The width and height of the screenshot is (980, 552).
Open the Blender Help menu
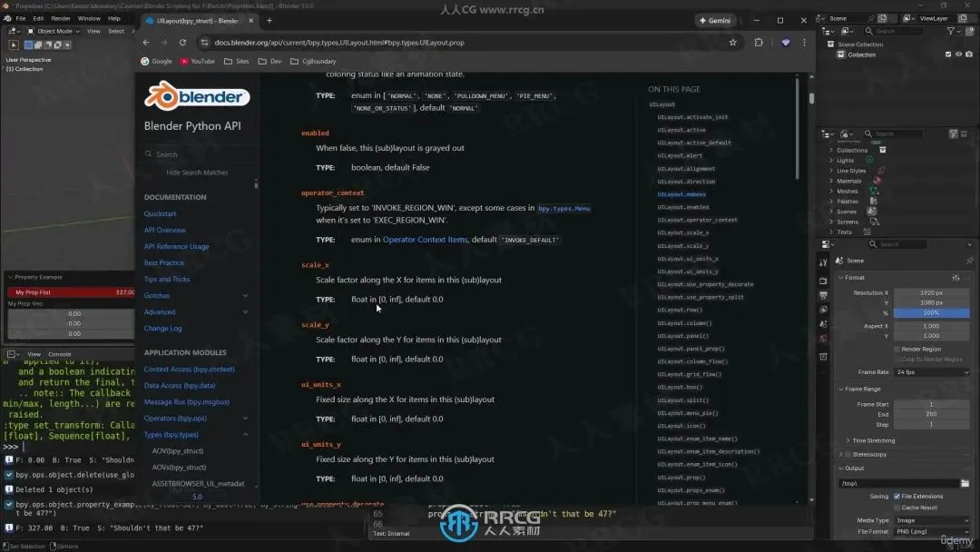pyautogui.click(x=113, y=19)
